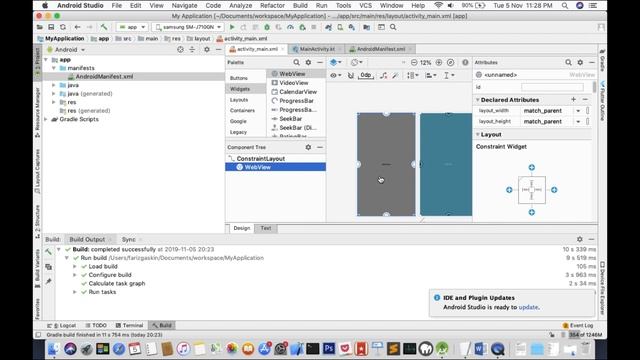
Task: Click the zoom in plus icon
Action: [439, 62]
